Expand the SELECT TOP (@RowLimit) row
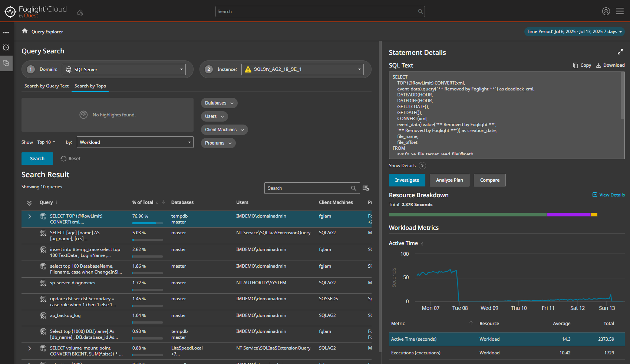This screenshot has height=364, width=630. tap(30, 216)
